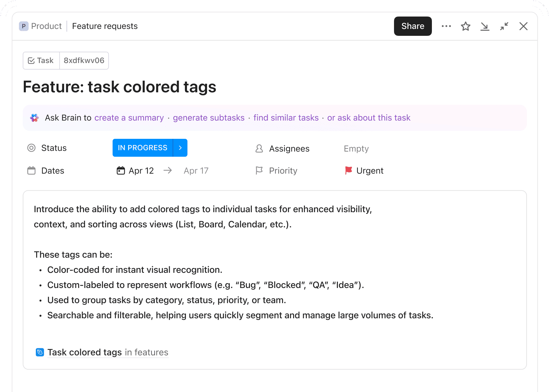
Task: Open the Task type selector
Action: [41, 61]
